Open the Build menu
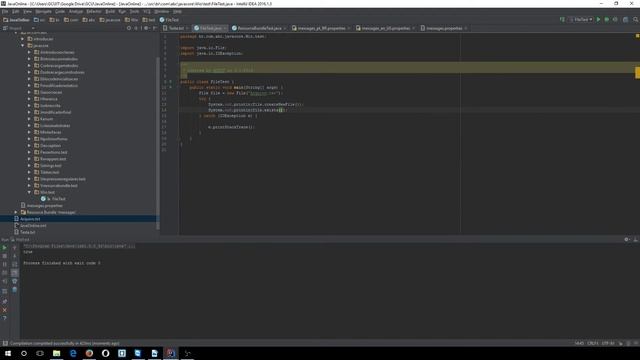The image size is (640, 360). coord(110,11)
